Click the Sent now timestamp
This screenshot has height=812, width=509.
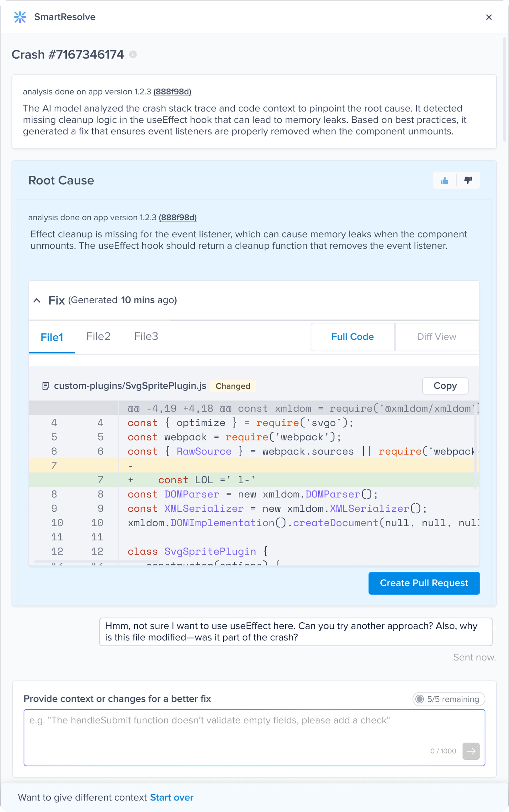(474, 657)
